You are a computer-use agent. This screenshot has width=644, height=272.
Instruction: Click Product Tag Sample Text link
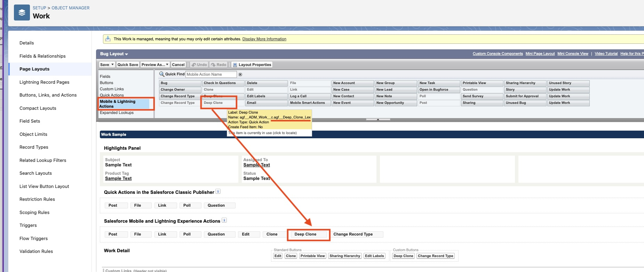[118, 179]
